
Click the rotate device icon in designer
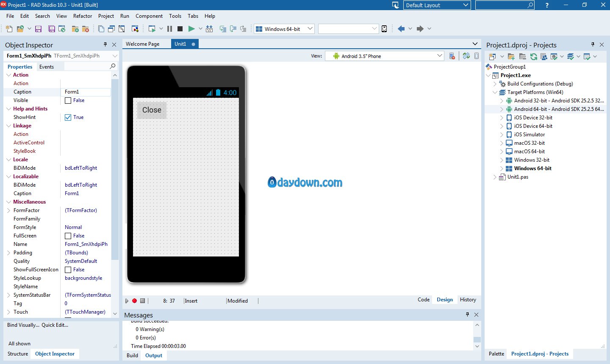tap(466, 56)
